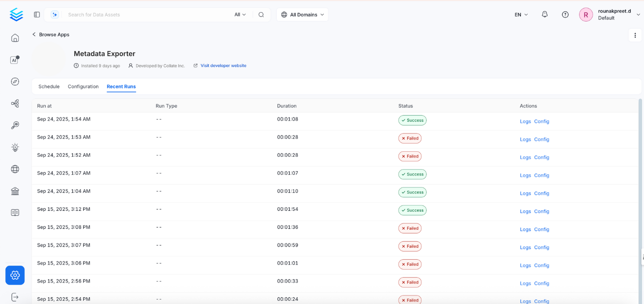The image size is (644, 304).
Task: Expand the All Domains dropdown
Action: (x=302, y=14)
